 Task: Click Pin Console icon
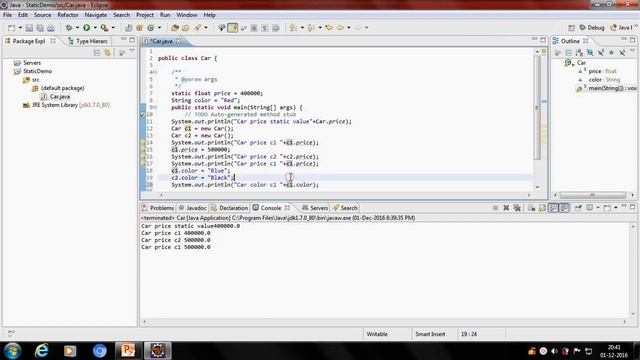(x=578, y=208)
